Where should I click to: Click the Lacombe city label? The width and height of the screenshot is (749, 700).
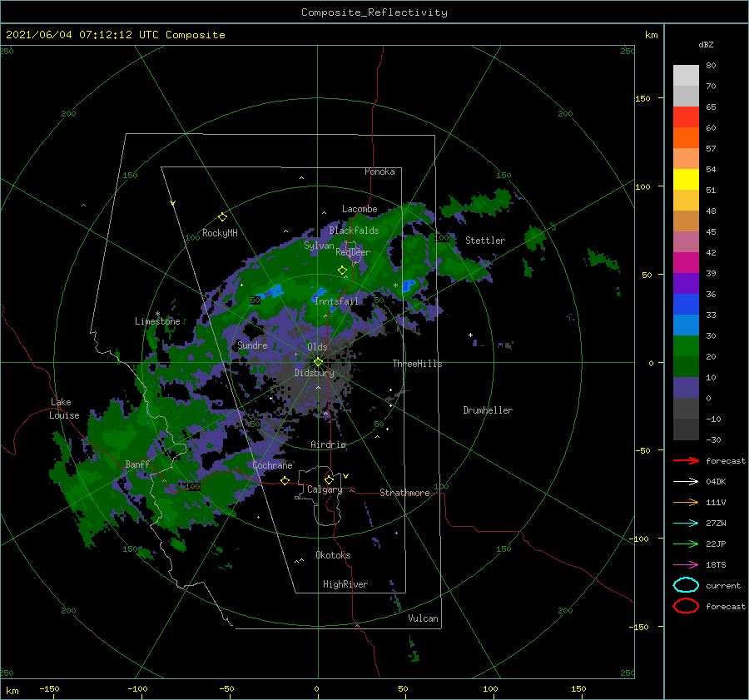pyautogui.click(x=360, y=209)
